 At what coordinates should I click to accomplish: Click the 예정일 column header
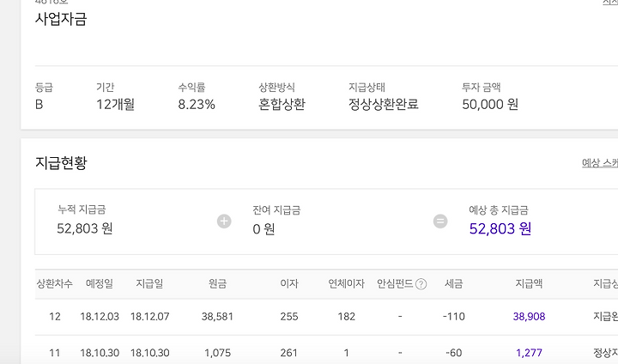(x=100, y=284)
